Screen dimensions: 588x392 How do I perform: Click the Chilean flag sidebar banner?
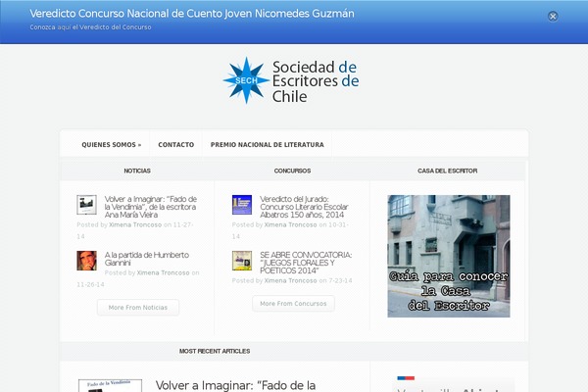coord(453,384)
